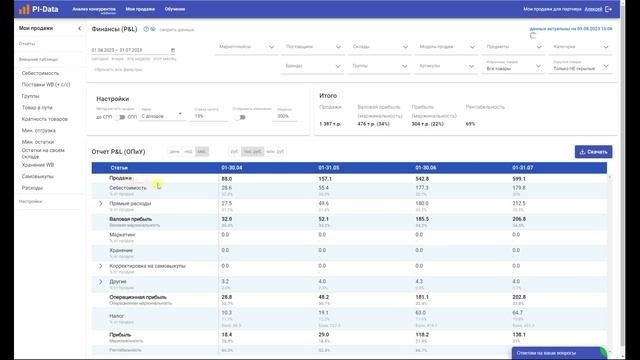
Task: Select the день period option
Action: pos(175,151)
